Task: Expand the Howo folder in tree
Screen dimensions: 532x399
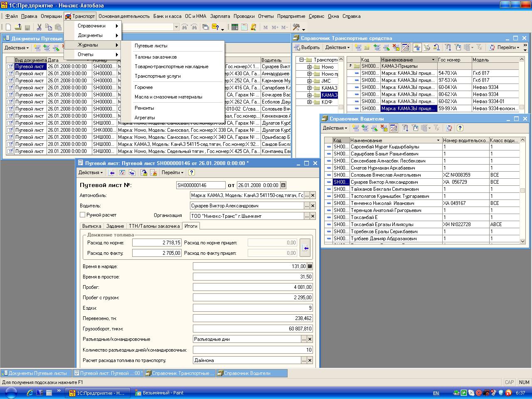Action: click(310, 67)
